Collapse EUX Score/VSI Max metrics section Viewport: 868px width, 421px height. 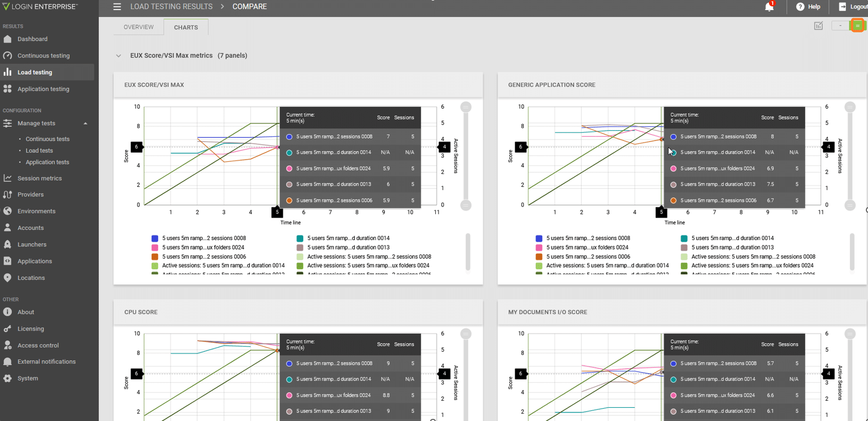(118, 55)
